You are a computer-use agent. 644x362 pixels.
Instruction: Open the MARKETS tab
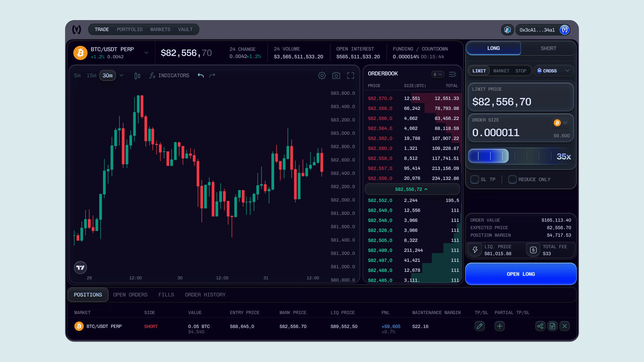tap(160, 29)
